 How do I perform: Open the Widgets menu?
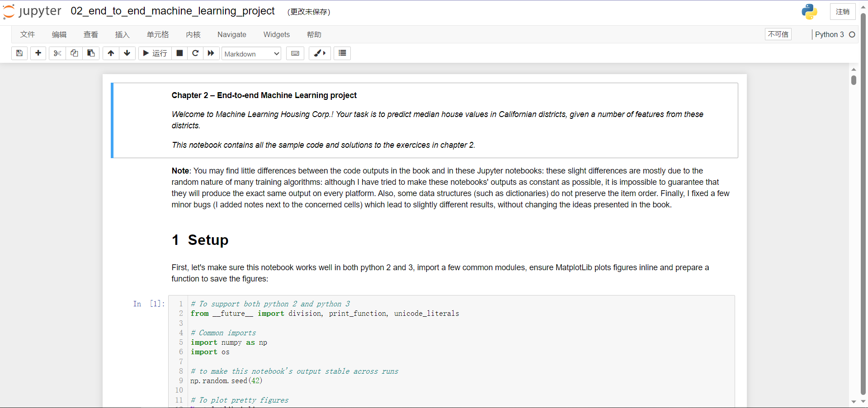[x=277, y=34]
